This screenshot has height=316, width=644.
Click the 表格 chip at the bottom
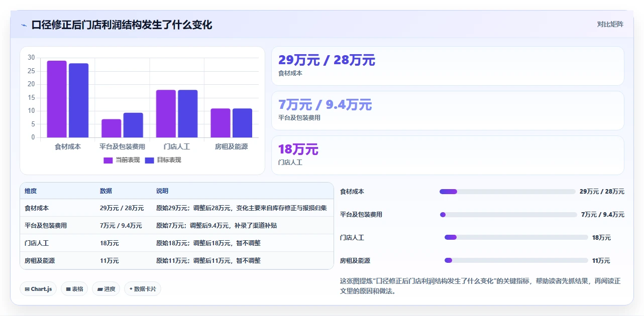click(74, 289)
